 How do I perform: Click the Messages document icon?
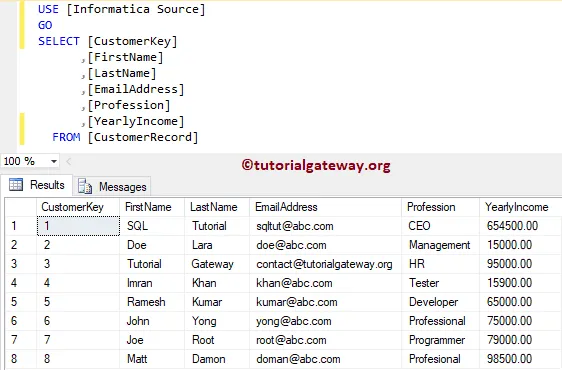point(85,186)
